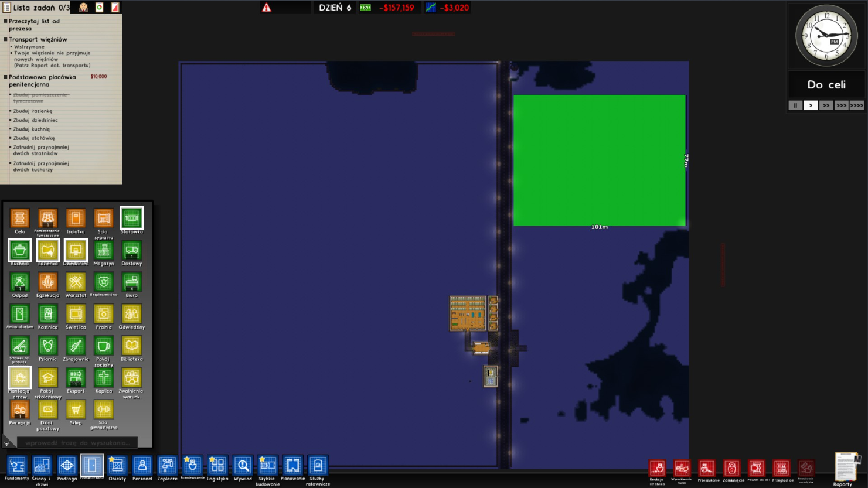The image size is (868, 488).
Task: Choose the Dostawy zone icon
Action: (x=132, y=250)
